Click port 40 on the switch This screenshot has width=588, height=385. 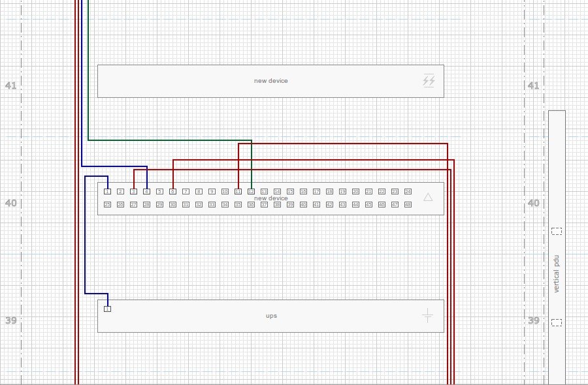pos(303,204)
